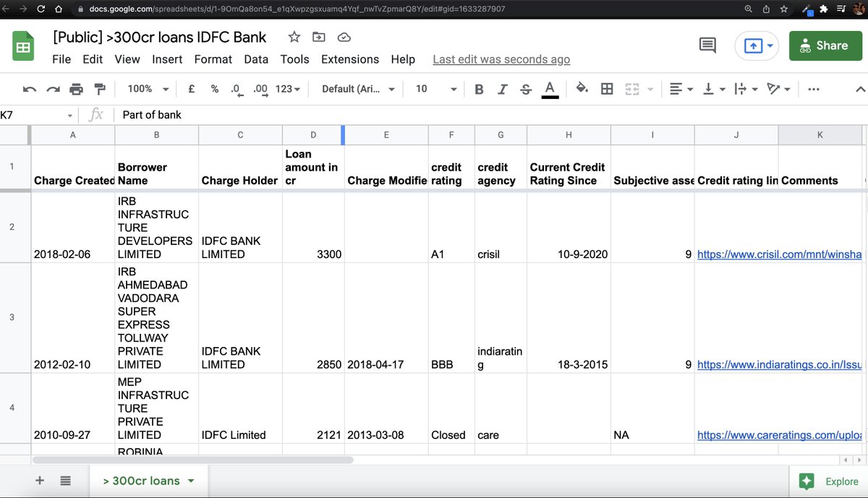The image size is (868, 498).
Task: Click the formula bar text 'Part of bank'
Action: click(x=152, y=115)
